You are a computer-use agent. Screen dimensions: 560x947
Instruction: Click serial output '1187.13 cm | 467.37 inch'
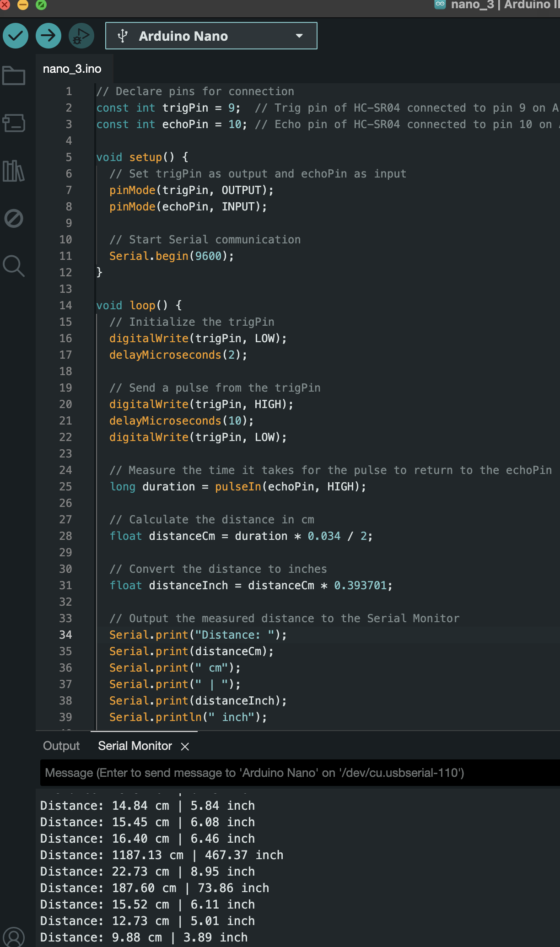(198, 855)
